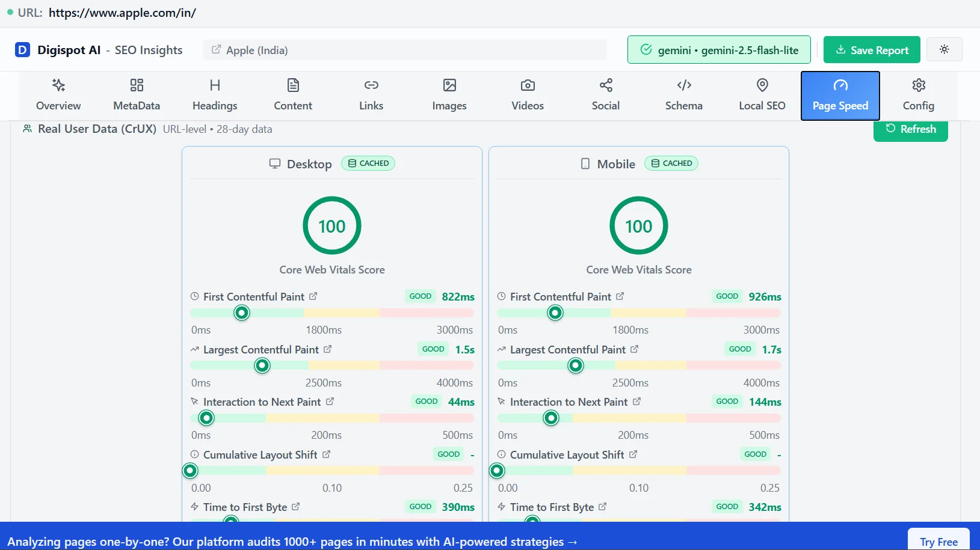Image resolution: width=980 pixels, height=550 pixels.
Task: Select the Links analysis icon
Action: [x=371, y=85]
